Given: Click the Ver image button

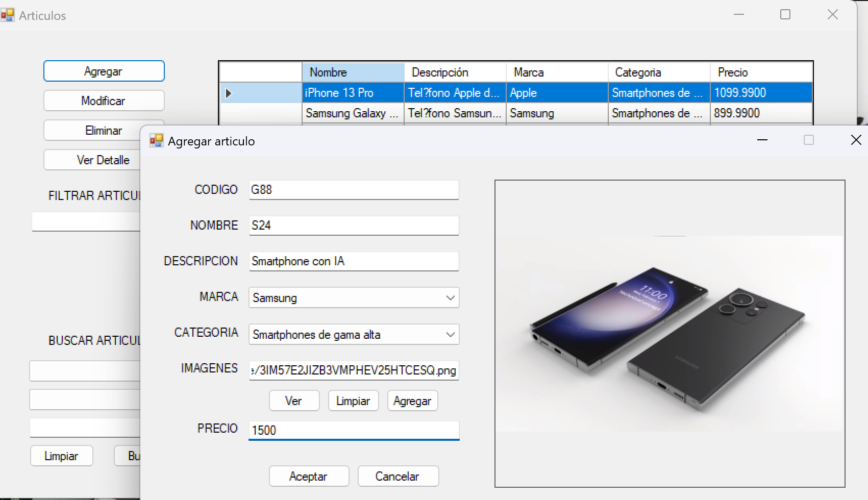Looking at the screenshot, I should click(294, 401).
